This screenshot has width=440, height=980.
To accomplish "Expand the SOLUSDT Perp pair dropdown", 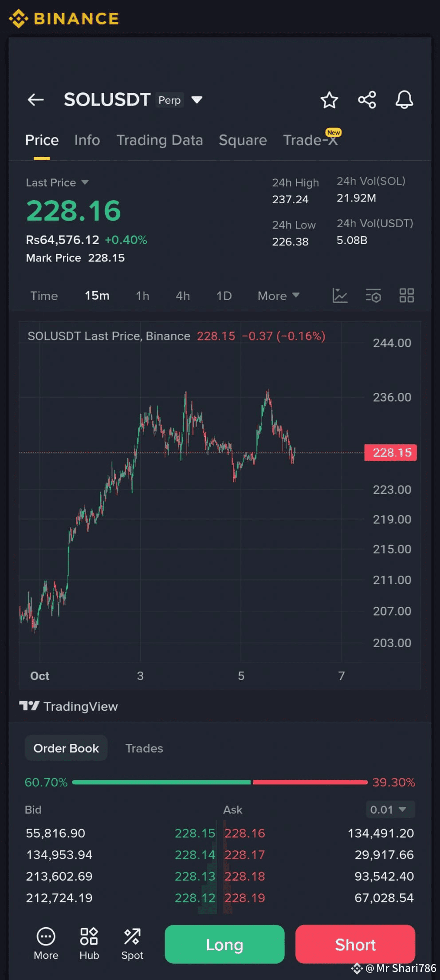I will point(197,100).
